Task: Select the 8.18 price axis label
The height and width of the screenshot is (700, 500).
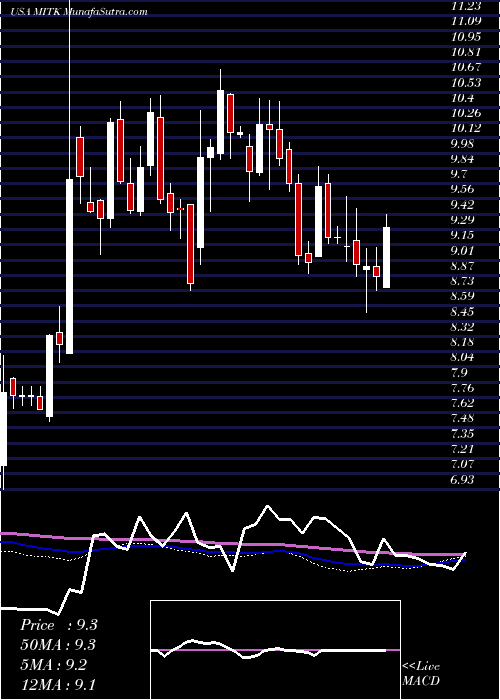Action: click(x=463, y=342)
